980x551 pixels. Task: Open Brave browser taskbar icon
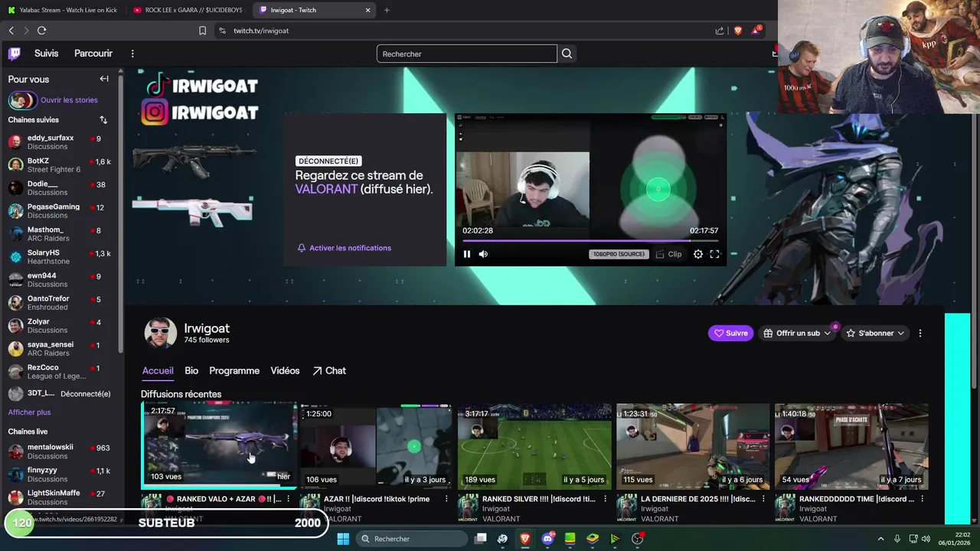tap(525, 539)
